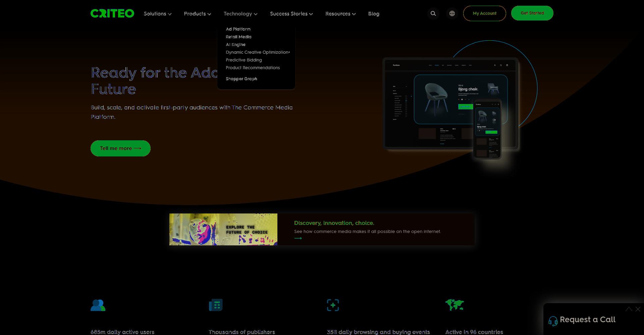This screenshot has width=644, height=335.
Task: Click the 'Thousands of publishers' text
Action: pyautogui.click(x=242, y=332)
